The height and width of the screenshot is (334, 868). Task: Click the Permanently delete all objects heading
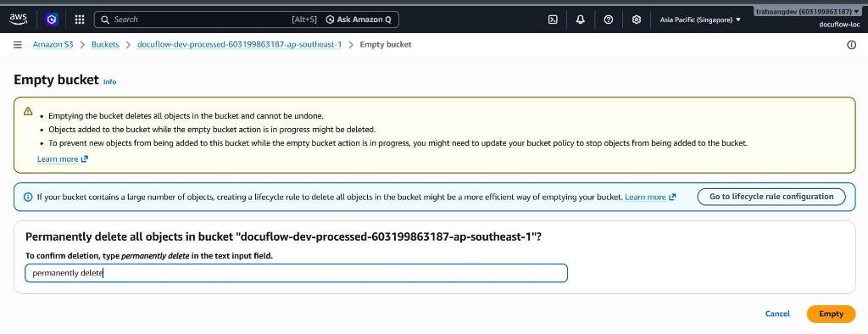point(283,237)
